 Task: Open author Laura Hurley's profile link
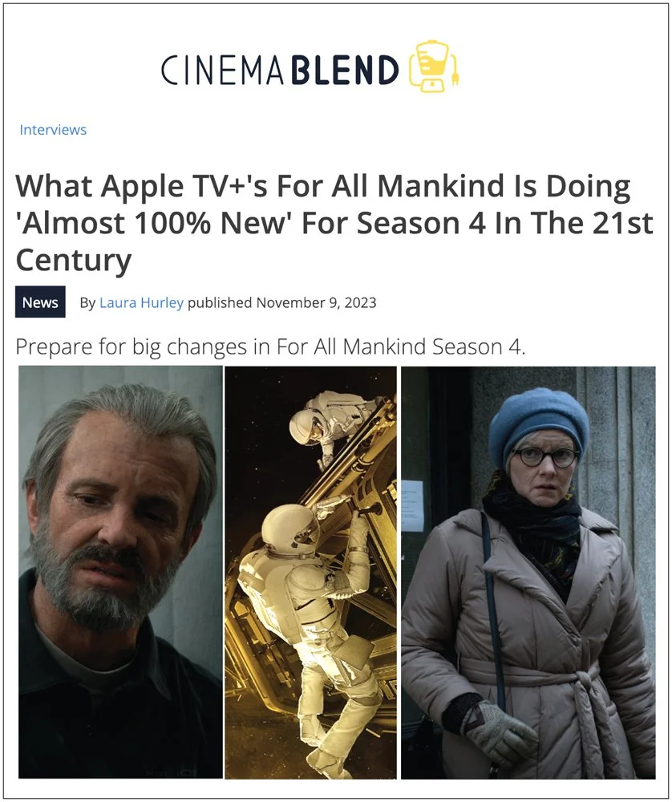click(141, 303)
